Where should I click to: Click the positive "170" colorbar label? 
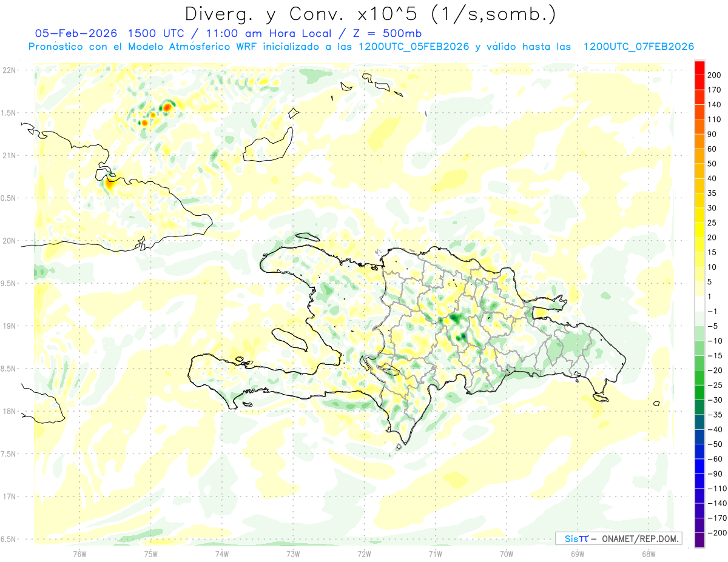coord(715,90)
